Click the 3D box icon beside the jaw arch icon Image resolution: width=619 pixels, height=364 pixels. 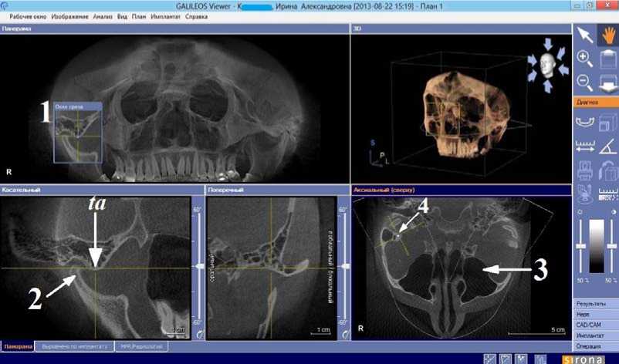[x=608, y=123]
